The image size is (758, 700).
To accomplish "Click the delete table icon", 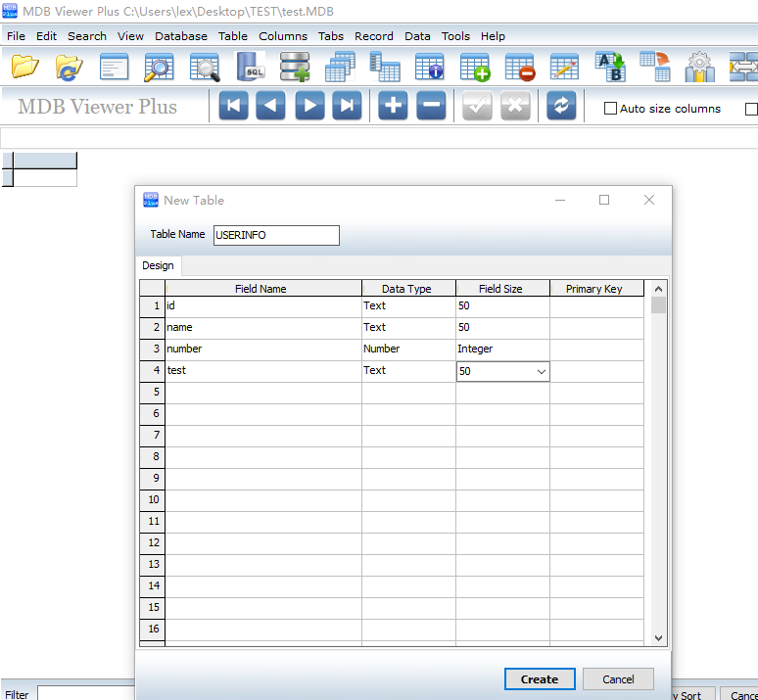I will (520, 67).
